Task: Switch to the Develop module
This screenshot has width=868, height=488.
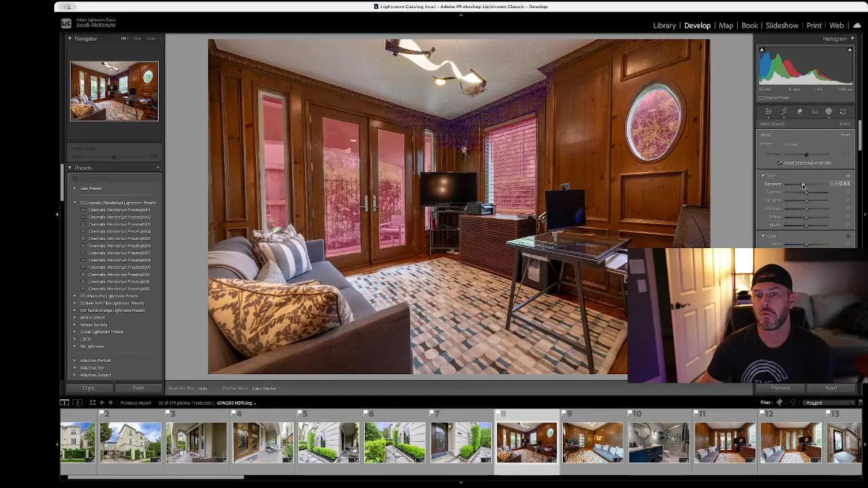Action: [697, 26]
